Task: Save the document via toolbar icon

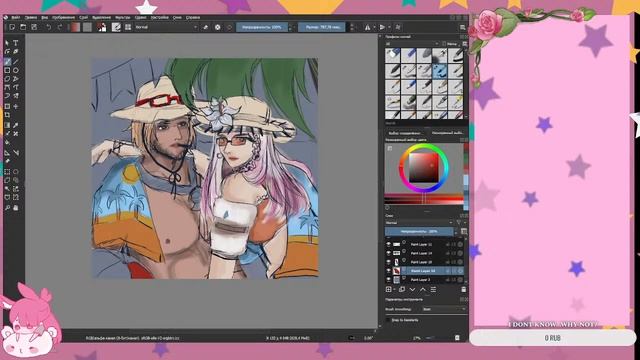Action: (34, 27)
